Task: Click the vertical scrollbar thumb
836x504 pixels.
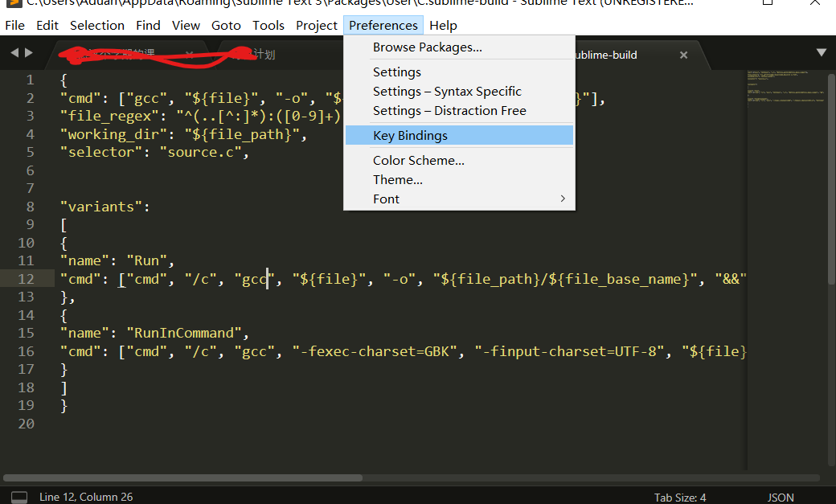Action: coord(831,178)
